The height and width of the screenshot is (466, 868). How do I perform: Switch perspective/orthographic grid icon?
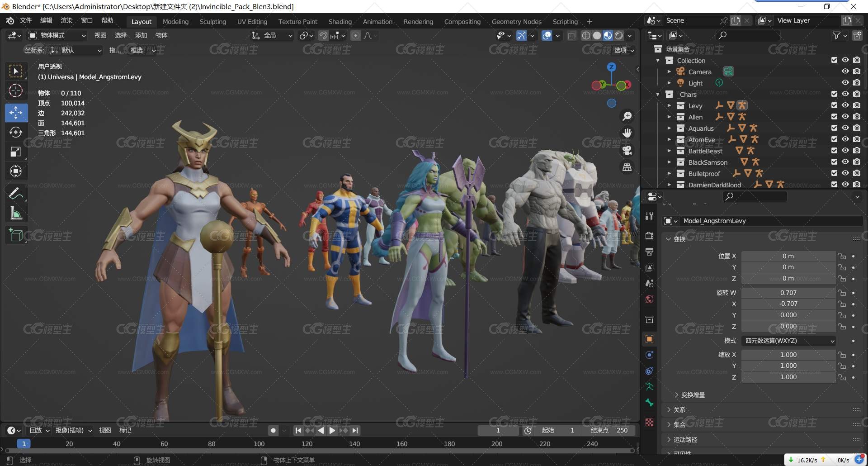pyautogui.click(x=627, y=167)
